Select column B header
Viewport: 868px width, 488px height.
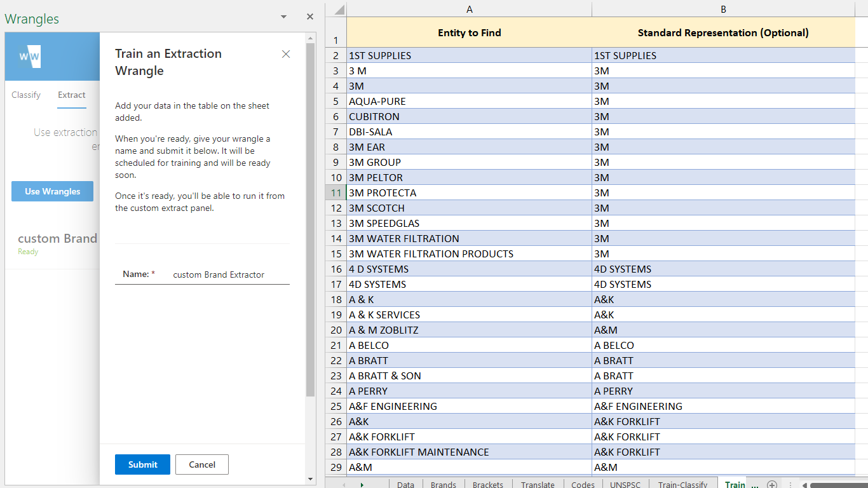tap(723, 10)
